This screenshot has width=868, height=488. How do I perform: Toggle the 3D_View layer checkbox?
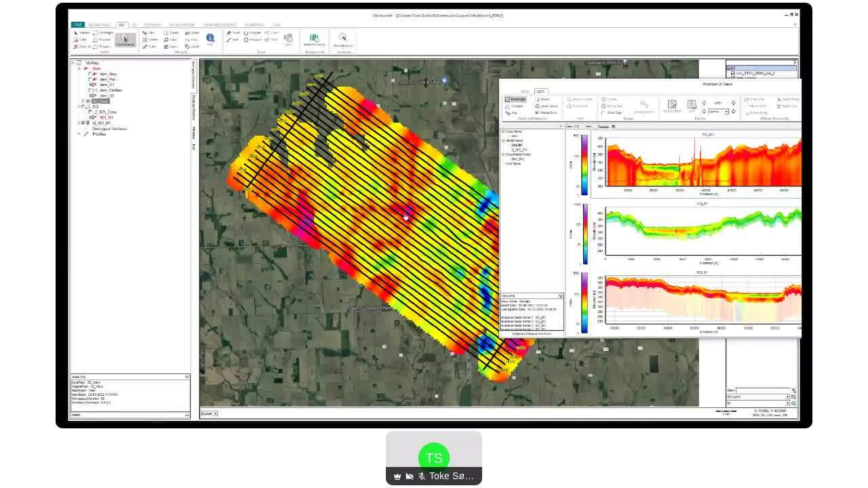pyautogui.click(x=84, y=101)
